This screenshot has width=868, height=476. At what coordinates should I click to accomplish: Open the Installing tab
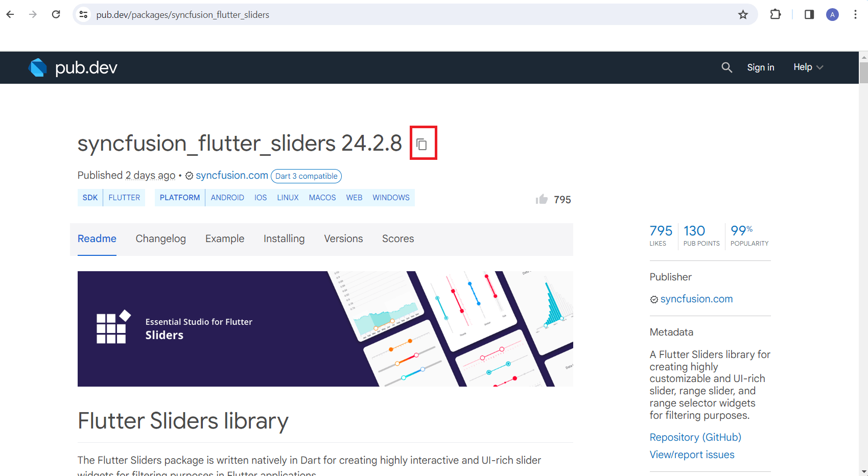[x=284, y=239]
